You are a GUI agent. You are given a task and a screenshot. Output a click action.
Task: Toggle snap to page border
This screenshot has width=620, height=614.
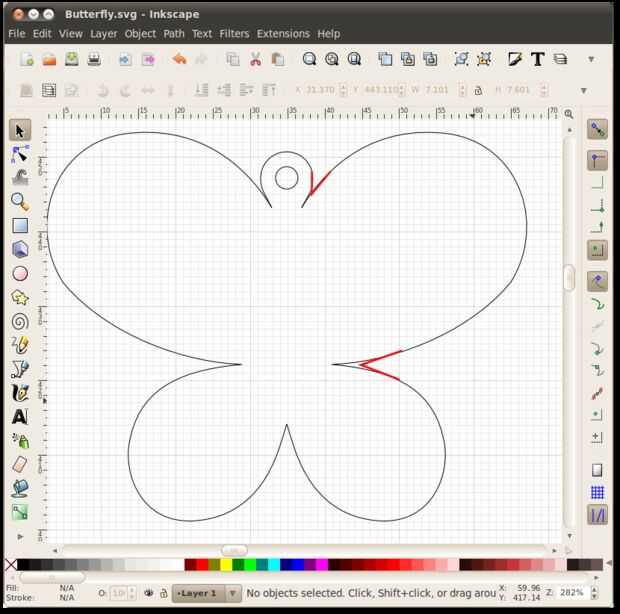(597, 470)
